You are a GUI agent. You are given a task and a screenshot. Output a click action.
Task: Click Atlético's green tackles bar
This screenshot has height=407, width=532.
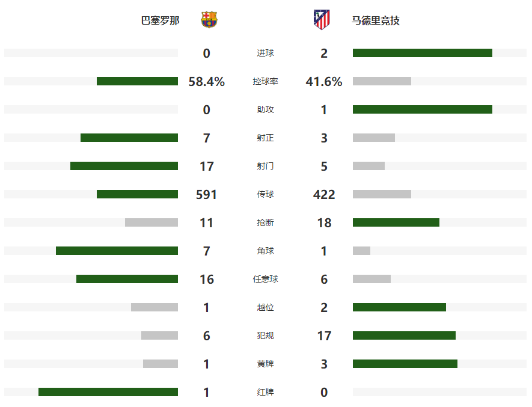[x=396, y=222]
